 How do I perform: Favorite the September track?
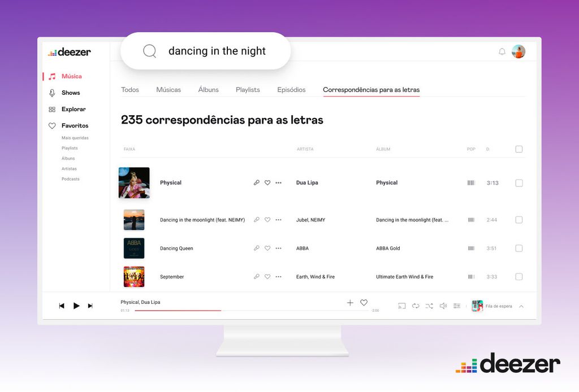(x=267, y=277)
